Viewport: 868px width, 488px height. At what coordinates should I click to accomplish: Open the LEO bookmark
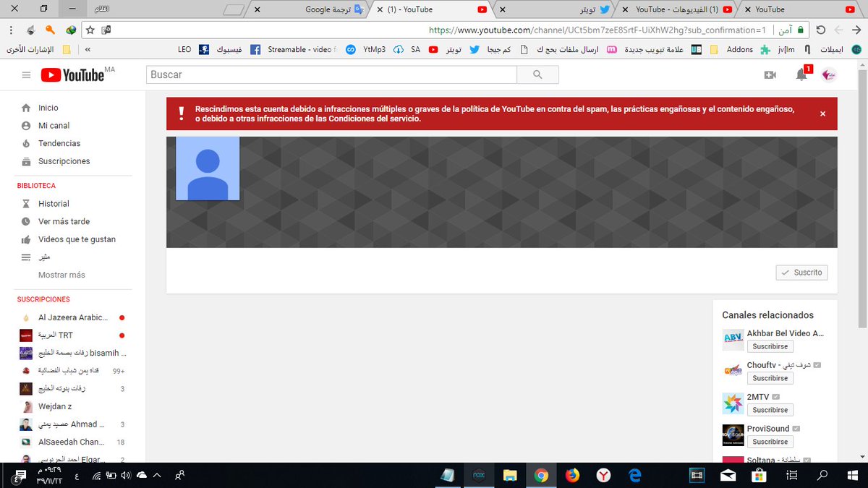pos(195,50)
